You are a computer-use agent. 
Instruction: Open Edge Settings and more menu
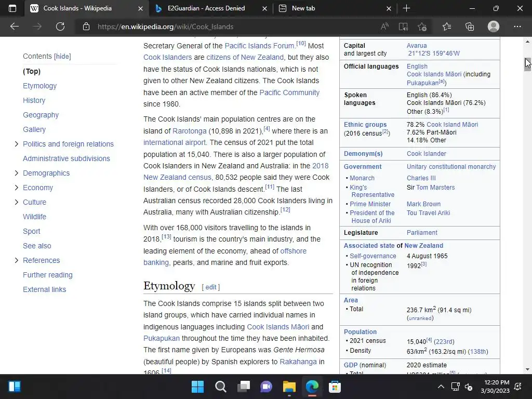(517, 26)
